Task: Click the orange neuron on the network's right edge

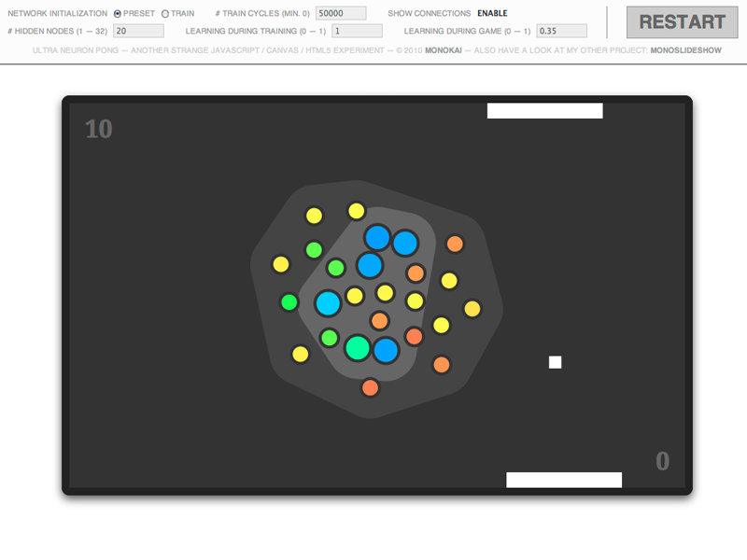Action: (x=455, y=245)
